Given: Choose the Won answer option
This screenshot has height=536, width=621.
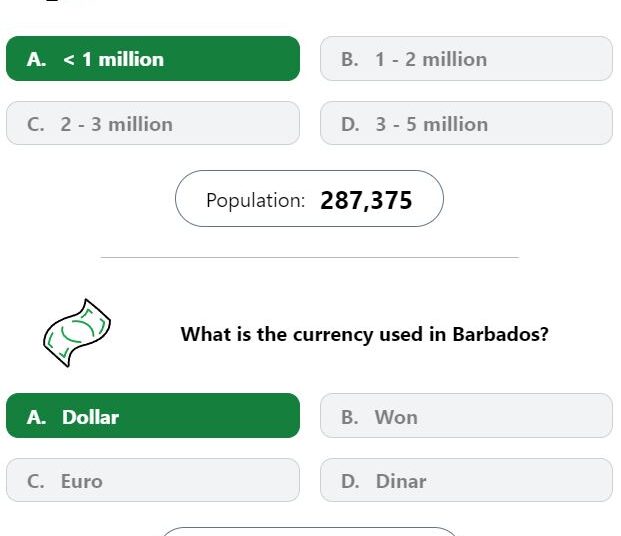Looking at the screenshot, I should [x=466, y=416].
